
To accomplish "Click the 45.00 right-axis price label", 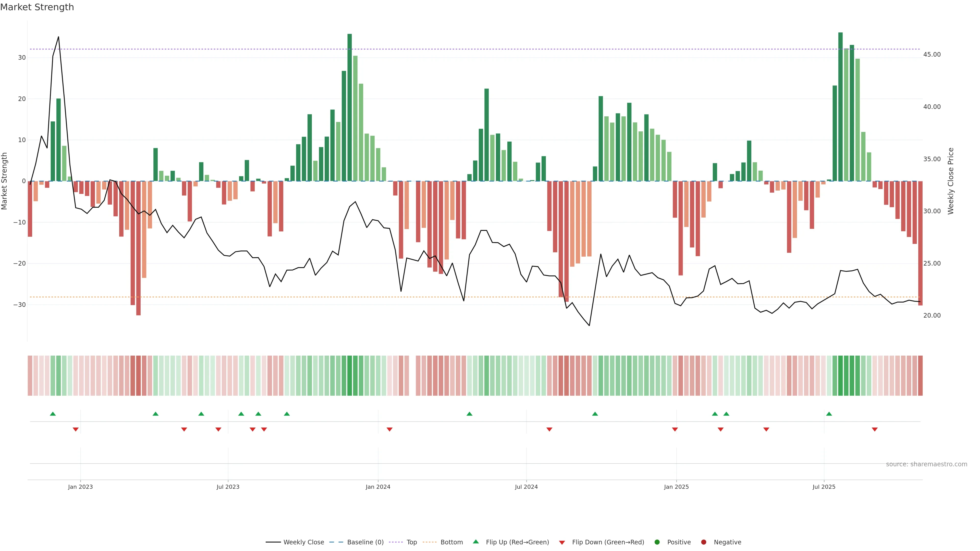I will point(932,54).
